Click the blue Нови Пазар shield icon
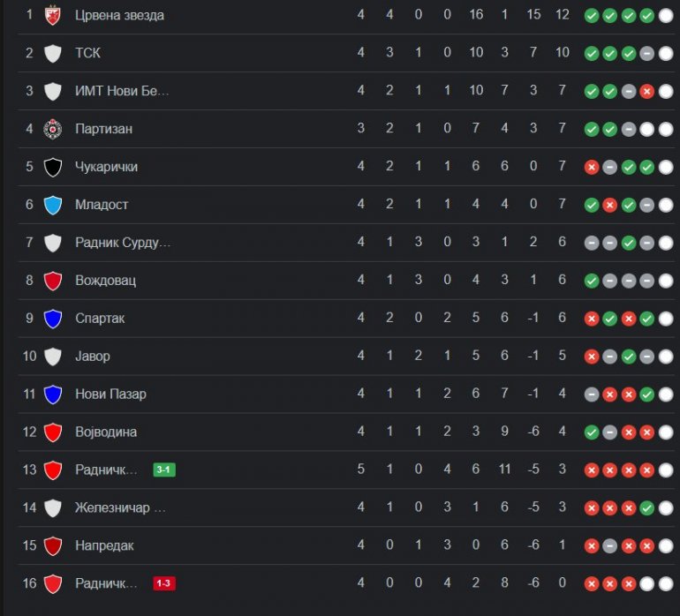 pos(52,394)
